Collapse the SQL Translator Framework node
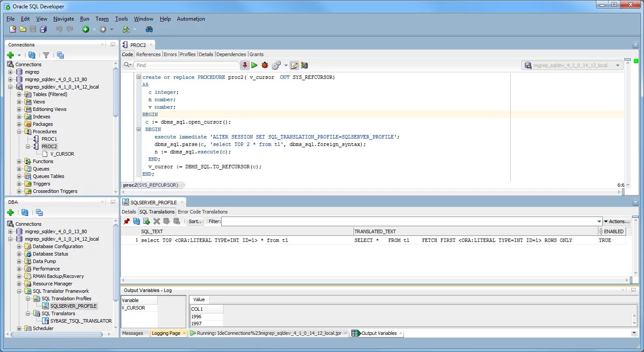Viewport: 644px width, 352px height. pos(19,291)
